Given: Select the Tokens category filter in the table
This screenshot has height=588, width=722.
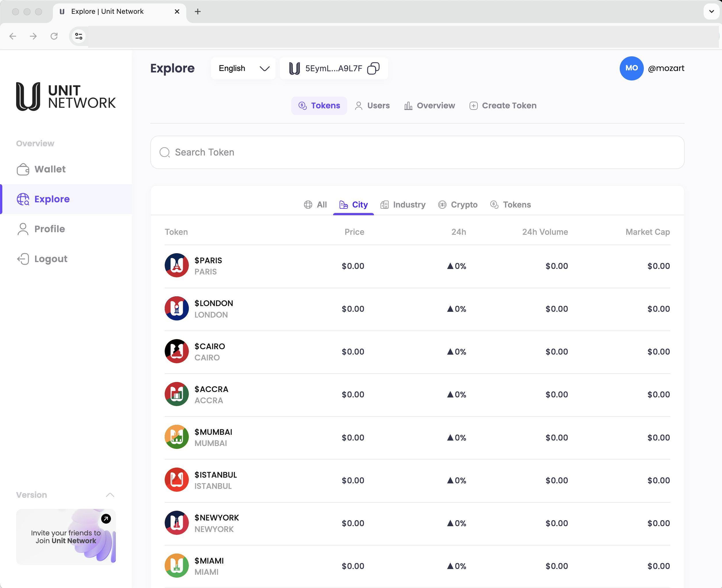Looking at the screenshot, I should [x=511, y=205].
